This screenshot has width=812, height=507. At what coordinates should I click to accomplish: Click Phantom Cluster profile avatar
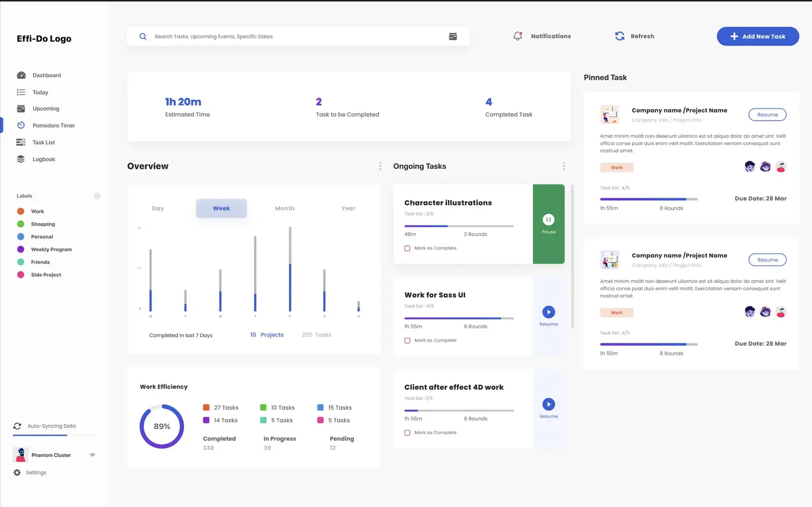(20, 455)
